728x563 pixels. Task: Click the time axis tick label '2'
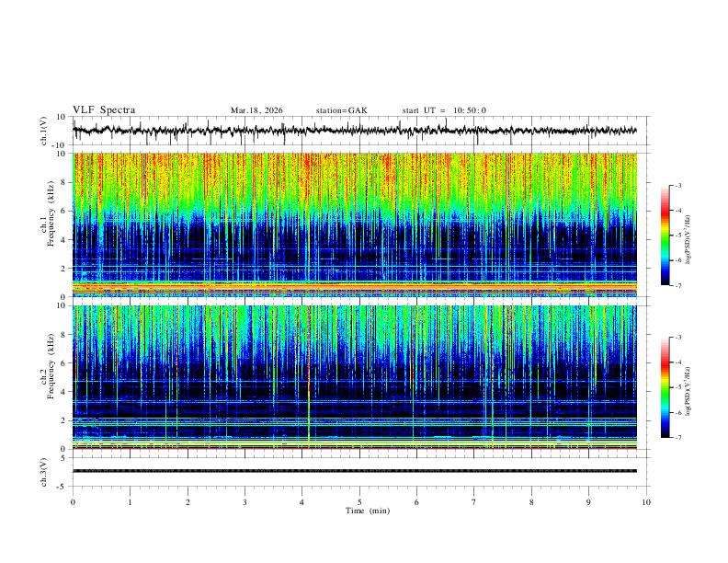(188, 502)
